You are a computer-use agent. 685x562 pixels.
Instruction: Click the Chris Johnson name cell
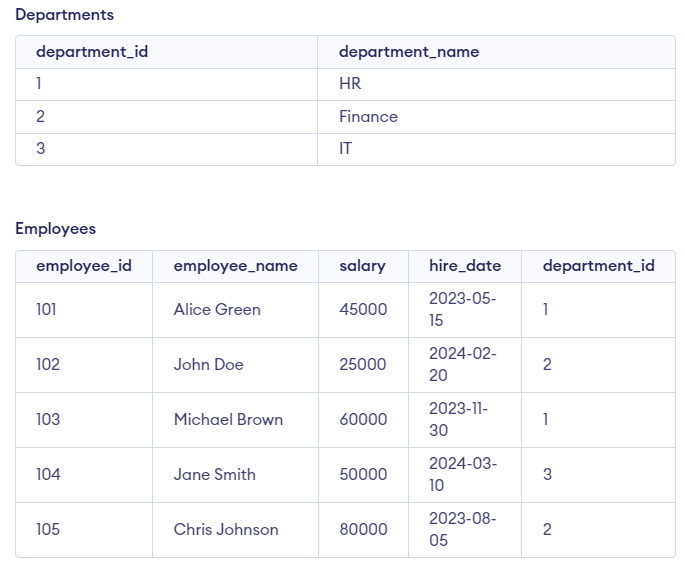(x=226, y=530)
